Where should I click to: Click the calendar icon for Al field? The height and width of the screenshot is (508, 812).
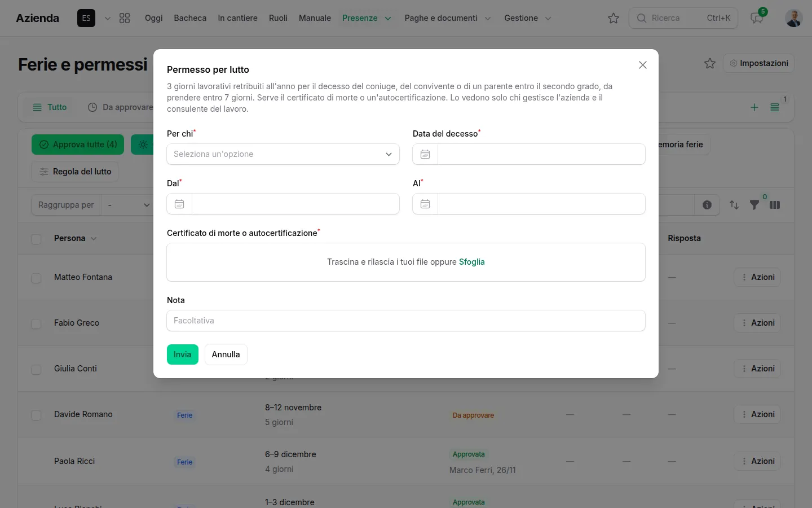(x=425, y=204)
